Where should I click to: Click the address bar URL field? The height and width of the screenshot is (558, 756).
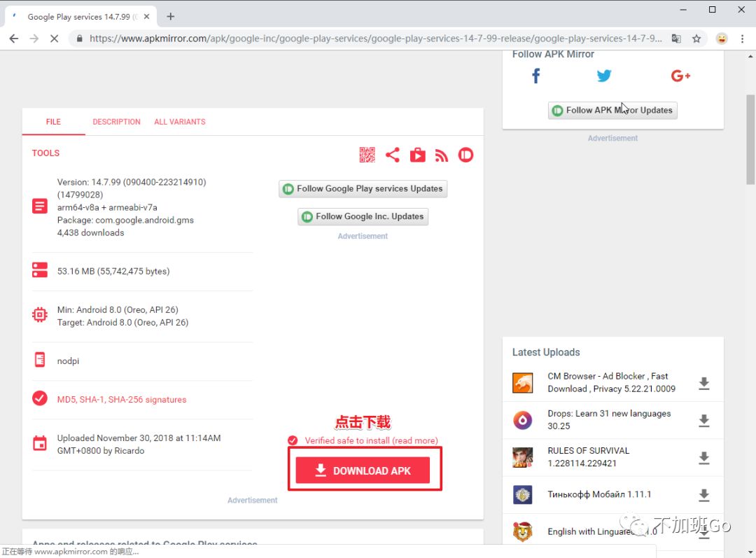(x=375, y=39)
